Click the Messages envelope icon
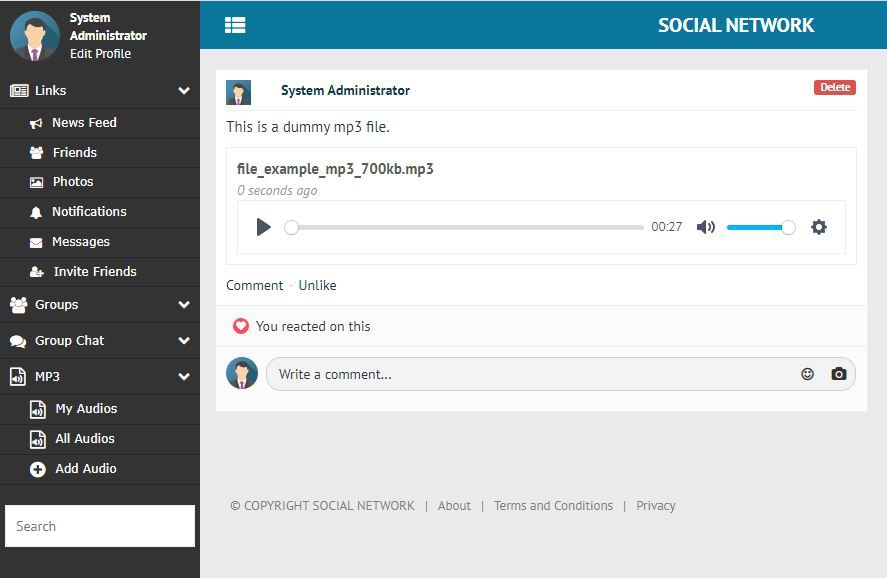The width and height of the screenshot is (887, 578). click(x=36, y=243)
